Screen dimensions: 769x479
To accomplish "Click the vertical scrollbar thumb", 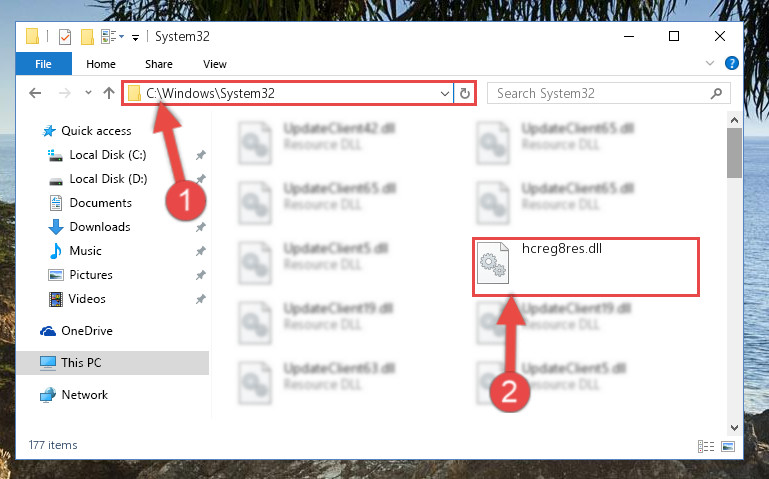I will 734,153.
